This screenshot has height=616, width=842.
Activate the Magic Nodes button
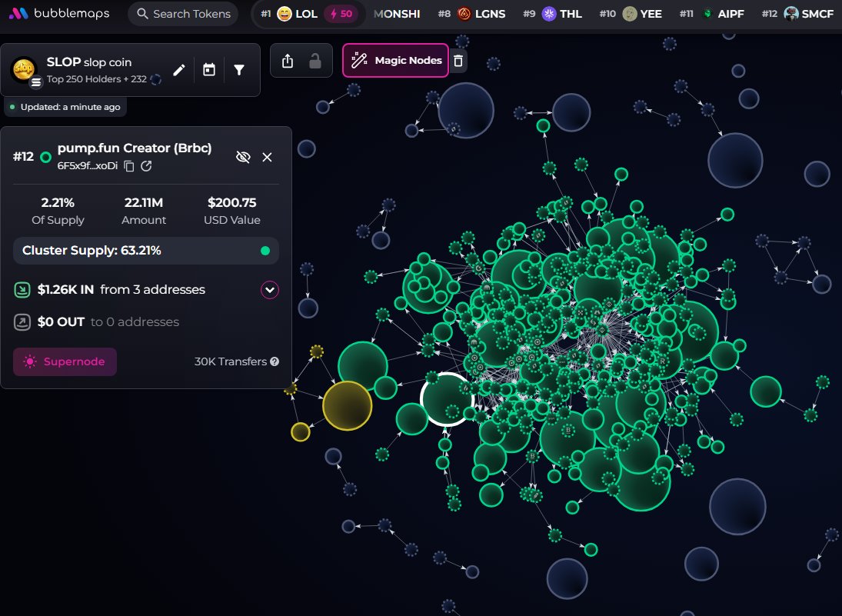[395, 60]
